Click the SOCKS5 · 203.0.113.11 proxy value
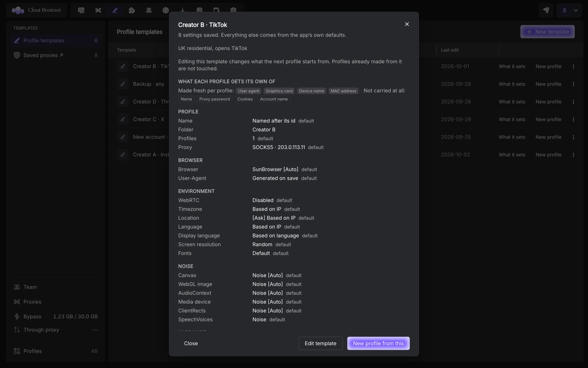Viewport: 588px width, 368px height. [x=279, y=147]
